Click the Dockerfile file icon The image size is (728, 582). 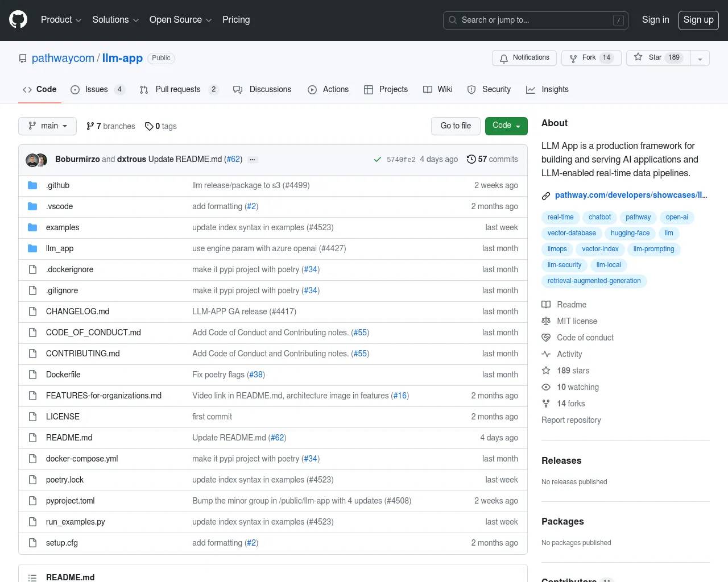pyautogui.click(x=32, y=375)
